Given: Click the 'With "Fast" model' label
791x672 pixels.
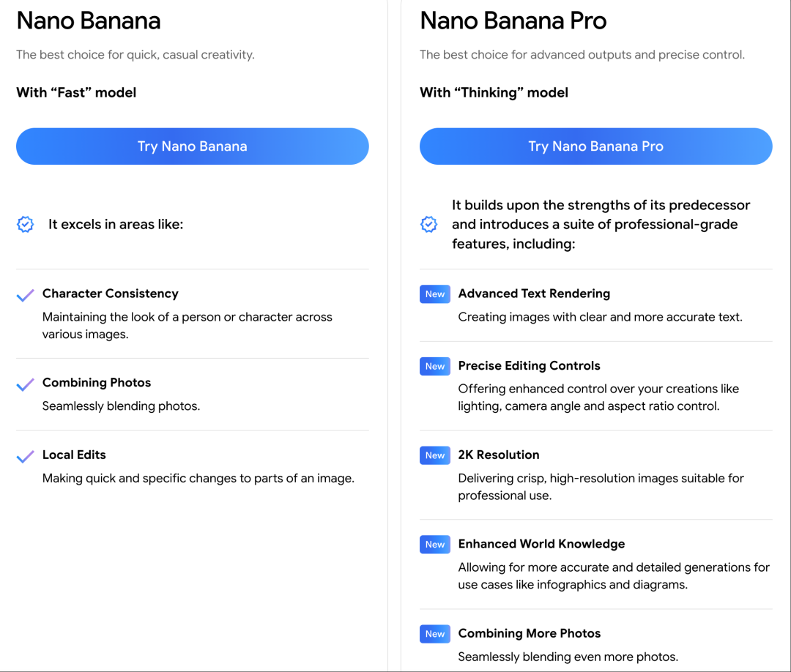Looking at the screenshot, I should (76, 92).
